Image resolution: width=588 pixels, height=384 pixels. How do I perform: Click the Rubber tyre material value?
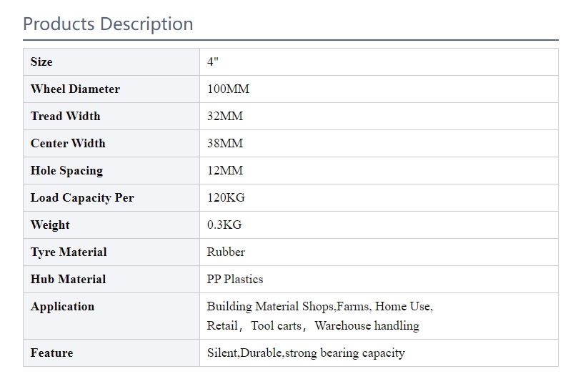point(226,252)
